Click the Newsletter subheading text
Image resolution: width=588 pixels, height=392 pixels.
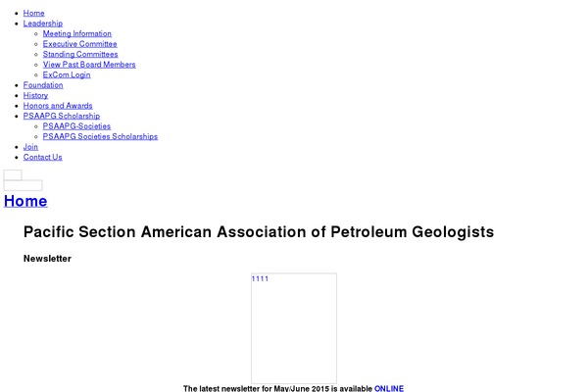(x=47, y=259)
